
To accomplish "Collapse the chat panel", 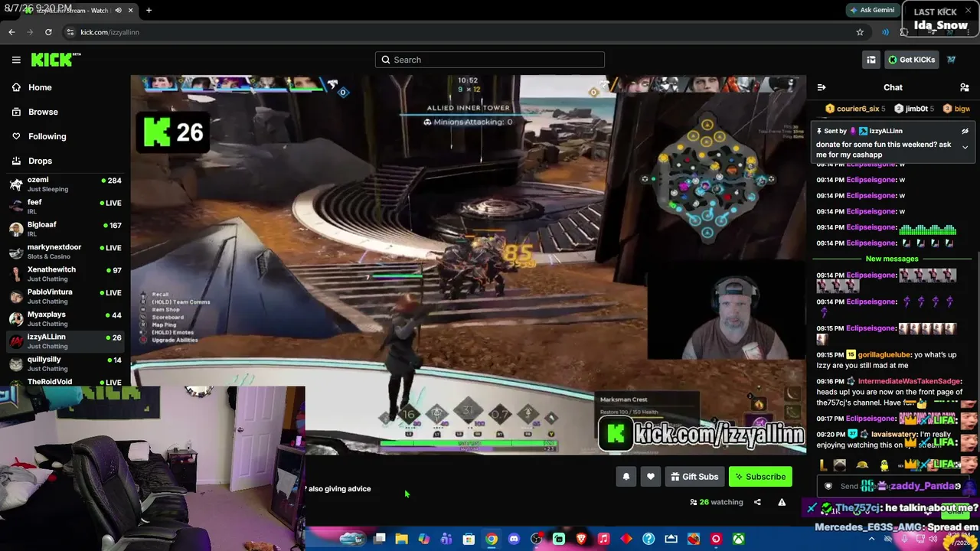I will pyautogui.click(x=822, y=87).
